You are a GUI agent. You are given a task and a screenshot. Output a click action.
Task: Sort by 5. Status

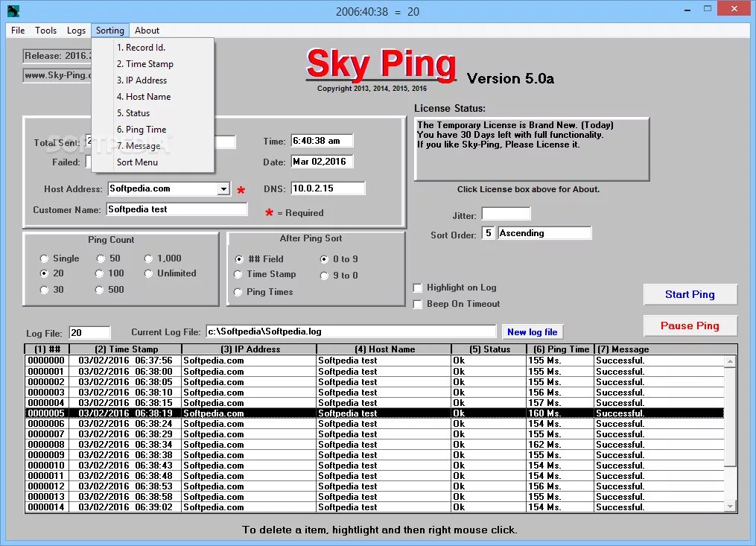153,113
